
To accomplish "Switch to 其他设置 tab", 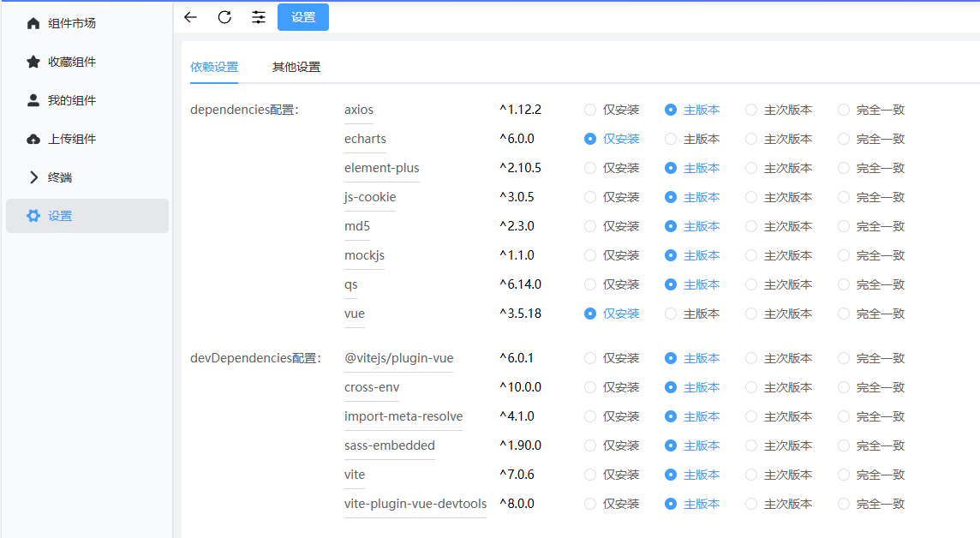I will (x=296, y=67).
